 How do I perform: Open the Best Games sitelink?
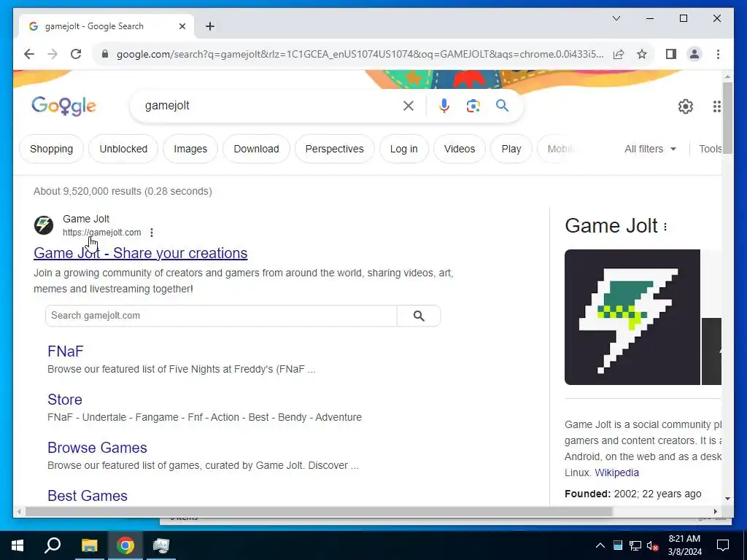click(88, 496)
